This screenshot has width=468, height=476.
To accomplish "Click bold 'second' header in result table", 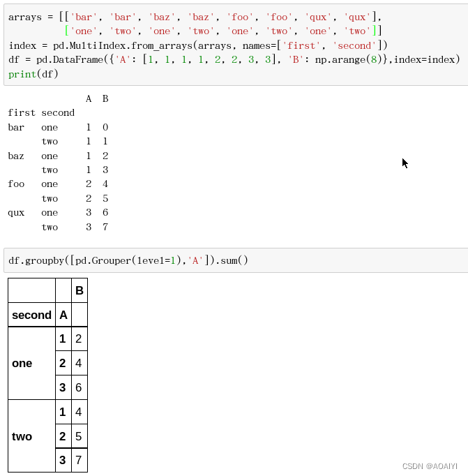I will (31, 315).
